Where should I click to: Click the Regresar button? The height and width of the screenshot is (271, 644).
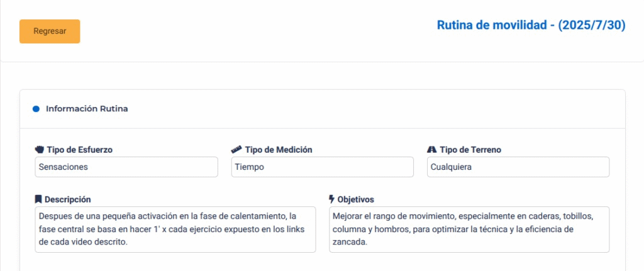tap(50, 31)
